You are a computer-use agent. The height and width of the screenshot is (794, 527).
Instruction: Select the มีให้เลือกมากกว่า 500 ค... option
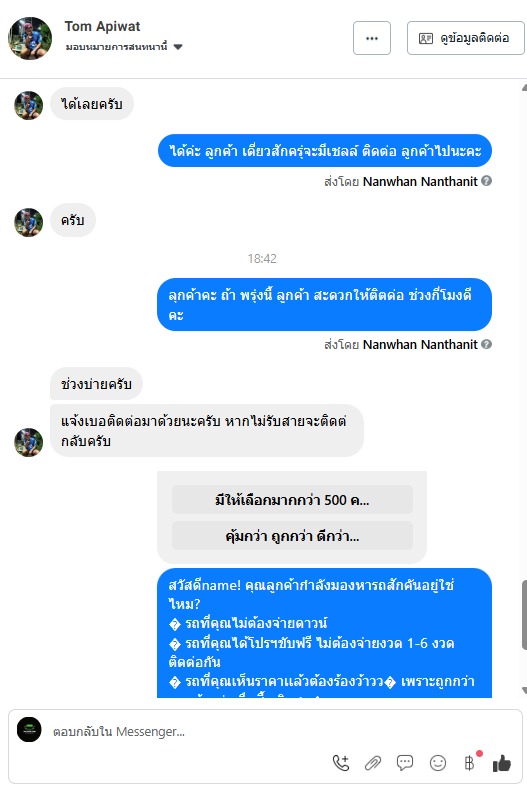(292, 500)
